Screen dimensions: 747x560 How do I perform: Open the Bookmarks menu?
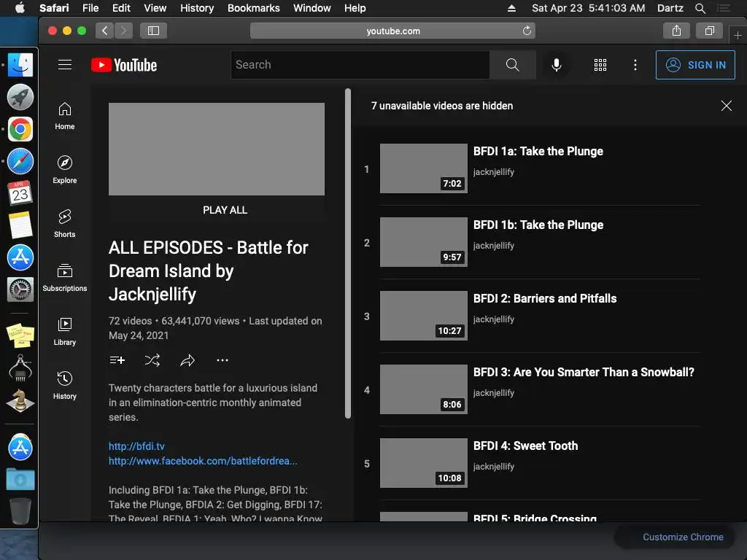click(x=253, y=8)
